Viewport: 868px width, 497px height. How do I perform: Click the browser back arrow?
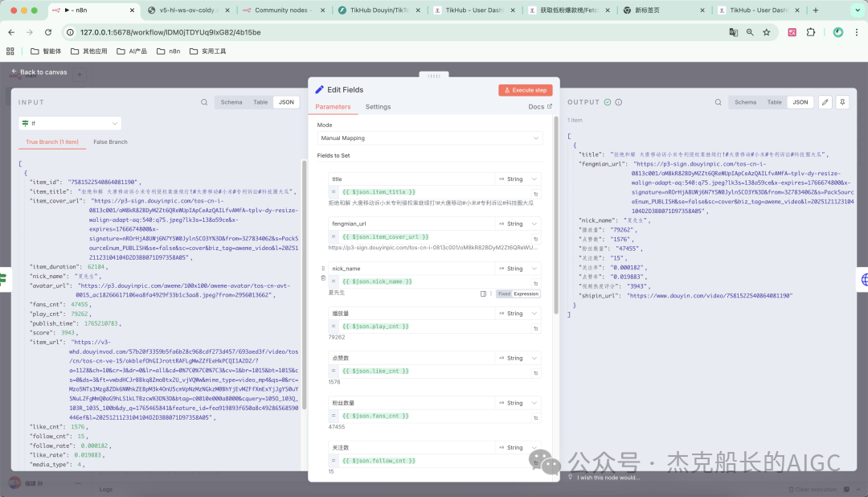[x=11, y=32]
